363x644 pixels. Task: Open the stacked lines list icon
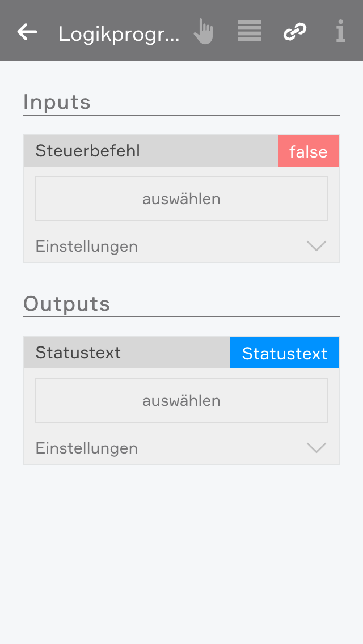[250, 31]
